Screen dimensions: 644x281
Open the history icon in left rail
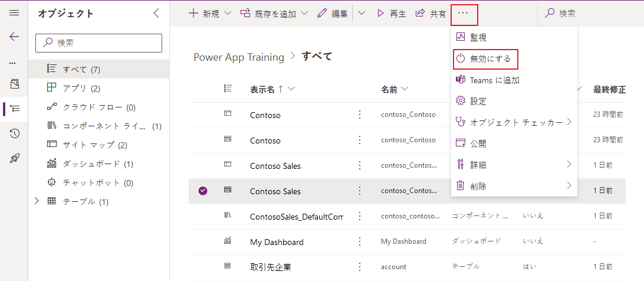pyautogui.click(x=15, y=133)
